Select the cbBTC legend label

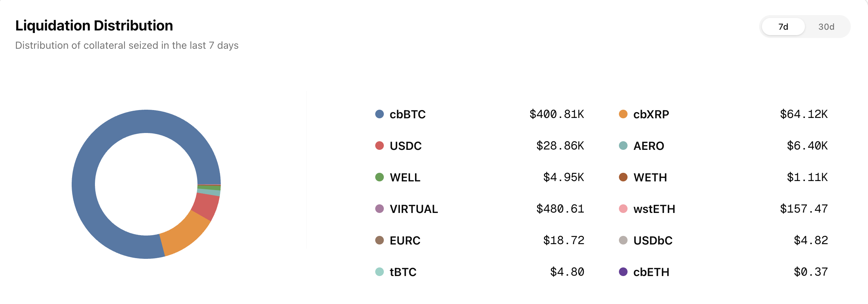407,114
